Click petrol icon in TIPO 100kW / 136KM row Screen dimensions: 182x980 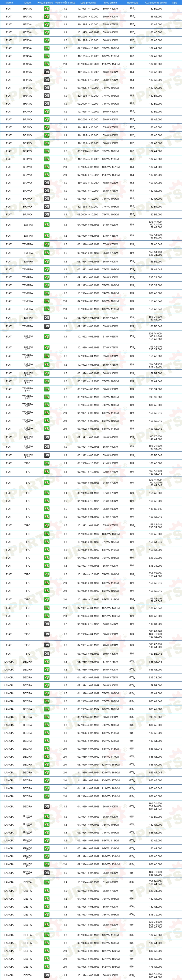46,534
